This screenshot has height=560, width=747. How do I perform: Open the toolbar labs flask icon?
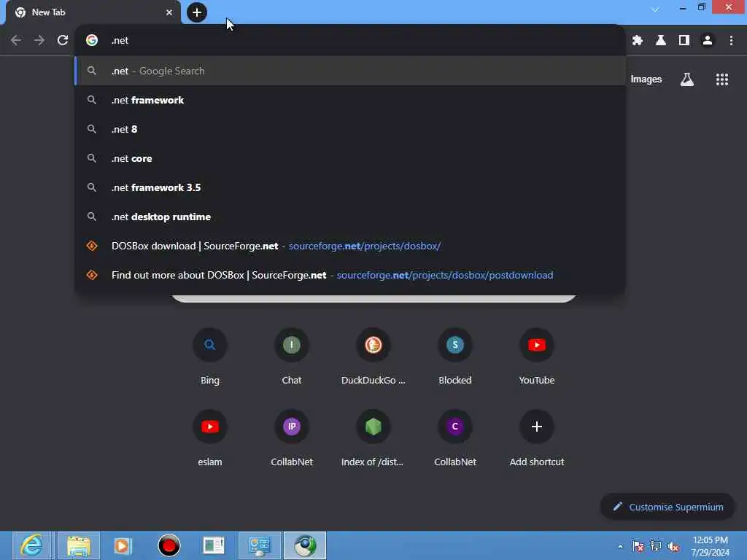661,41
